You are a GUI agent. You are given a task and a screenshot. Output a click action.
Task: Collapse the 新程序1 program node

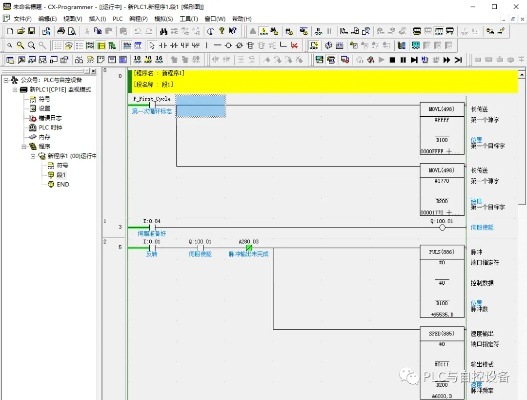point(33,156)
